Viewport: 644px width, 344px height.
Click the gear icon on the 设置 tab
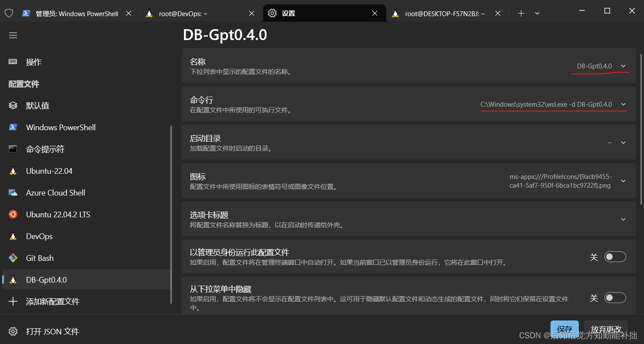tap(272, 13)
